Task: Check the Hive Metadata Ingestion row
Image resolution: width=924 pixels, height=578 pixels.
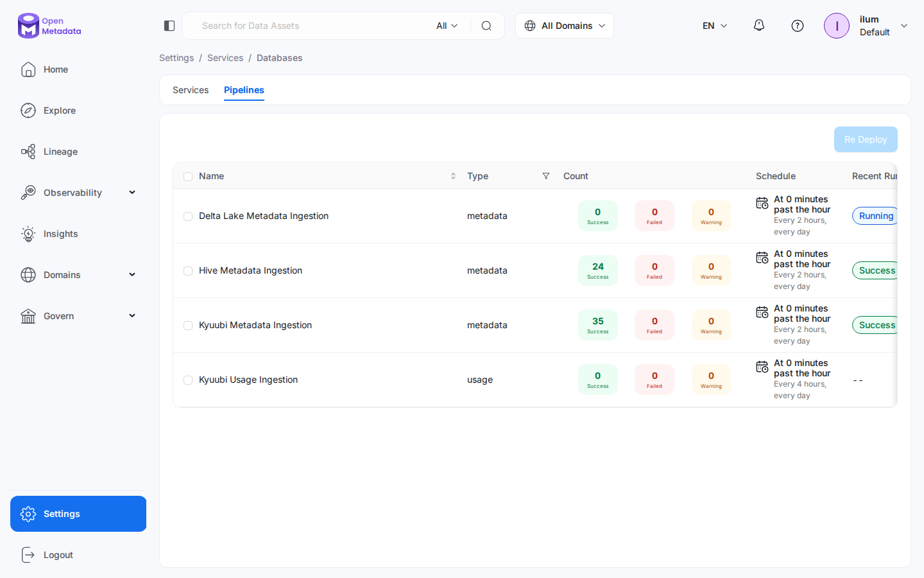Action: [x=188, y=271]
